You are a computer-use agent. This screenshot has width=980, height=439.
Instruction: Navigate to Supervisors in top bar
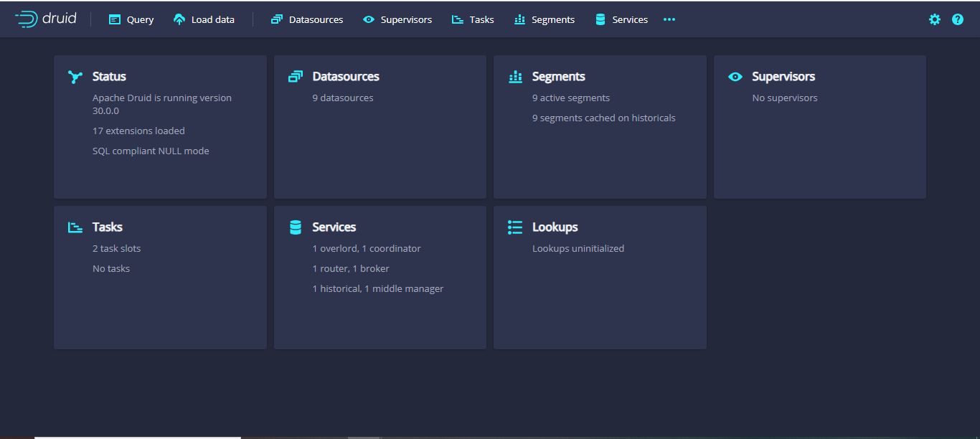coord(397,19)
